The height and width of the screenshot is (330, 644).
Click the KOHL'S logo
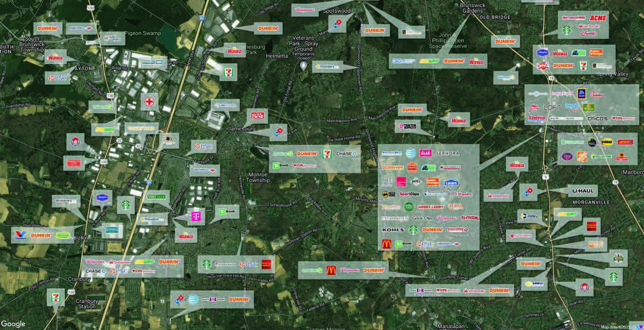[x=393, y=229]
